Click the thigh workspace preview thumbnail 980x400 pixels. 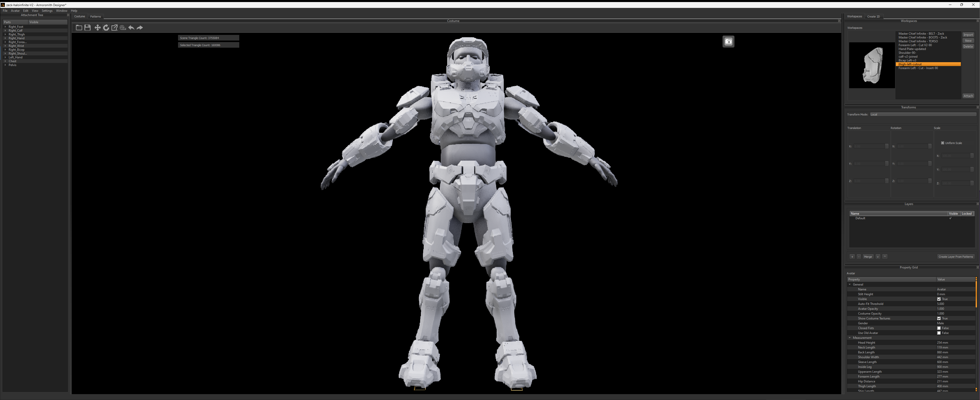(x=872, y=65)
